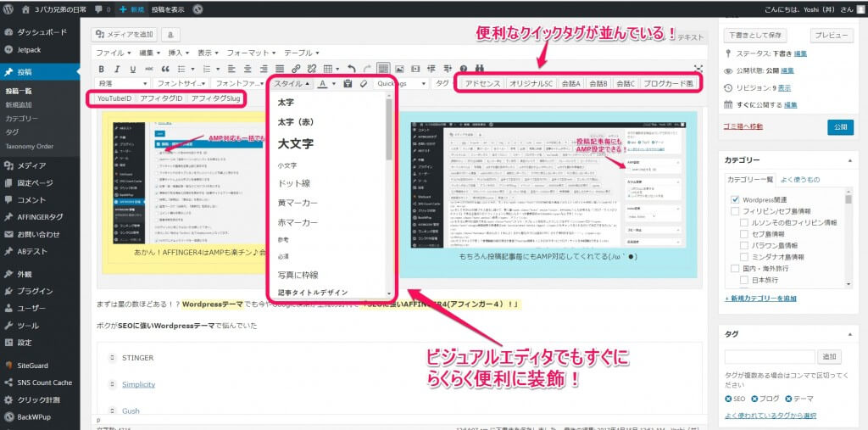Click the プレビュー button

pyautogui.click(x=832, y=35)
